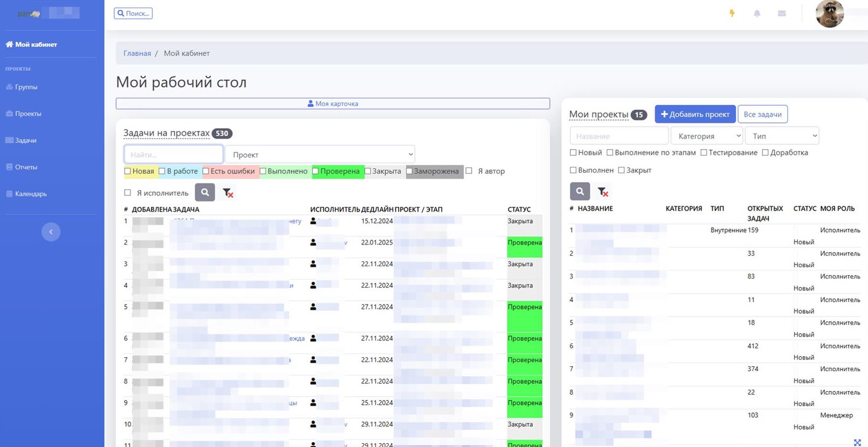Click the lightning bolt icon in header
This screenshot has width=868, height=447.
click(x=732, y=13)
